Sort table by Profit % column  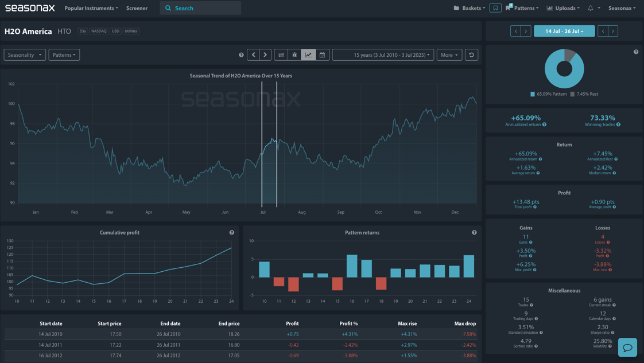point(349,323)
